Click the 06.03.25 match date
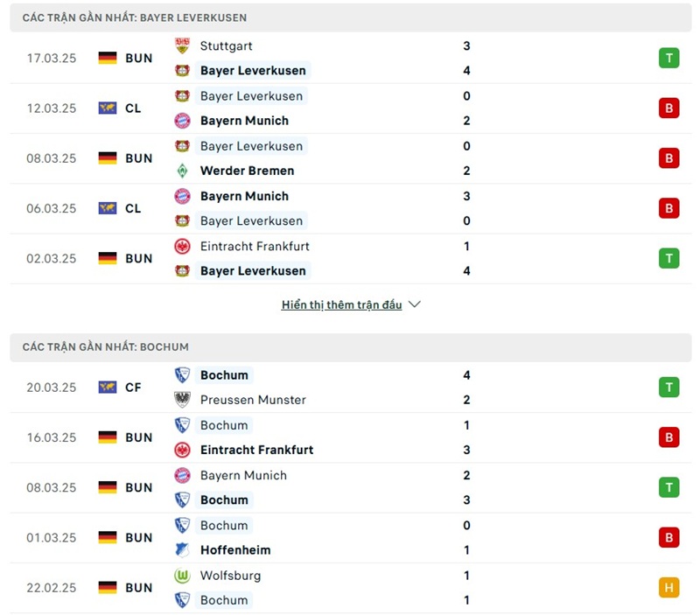 click(x=52, y=208)
